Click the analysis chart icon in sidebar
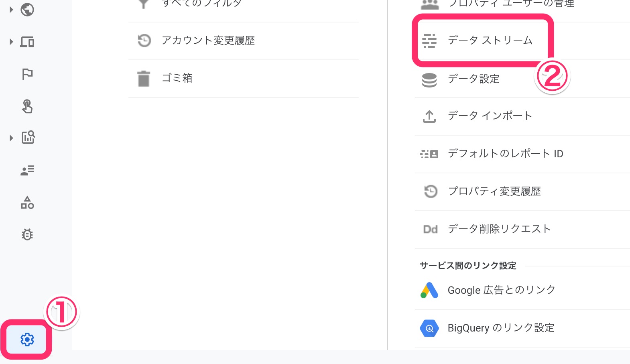 28,138
